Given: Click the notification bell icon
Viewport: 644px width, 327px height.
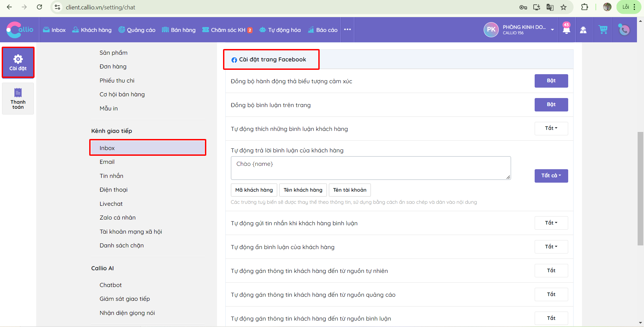Looking at the screenshot, I should pyautogui.click(x=567, y=29).
